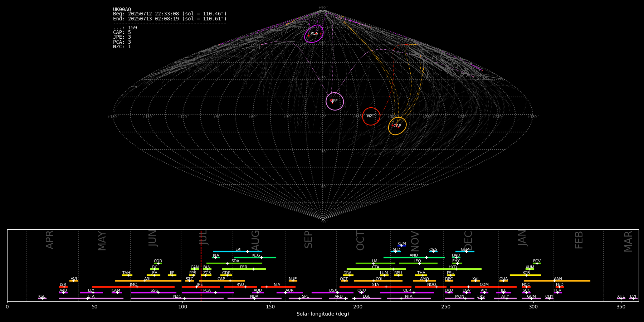Click the ARI shower bar
This screenshot has height=322, width=644.
pos(148,281)
